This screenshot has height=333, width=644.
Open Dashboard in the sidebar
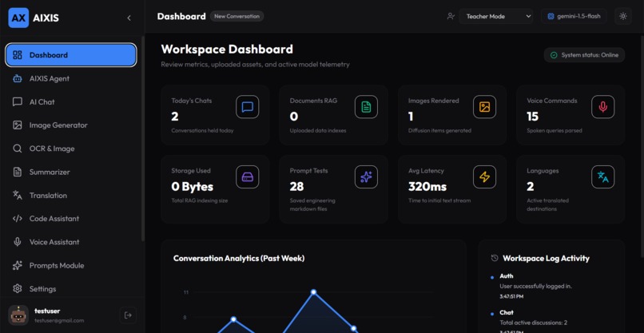tap(70, 55)
